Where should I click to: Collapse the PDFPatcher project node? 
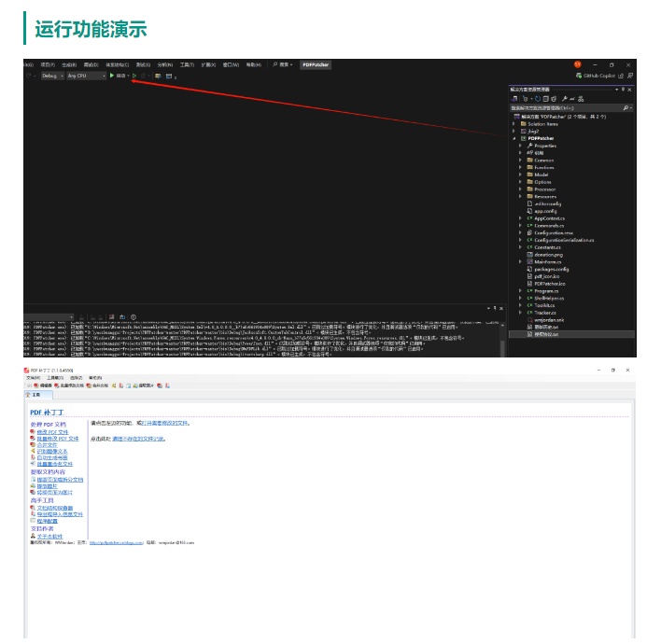click(x=514, y=139)
